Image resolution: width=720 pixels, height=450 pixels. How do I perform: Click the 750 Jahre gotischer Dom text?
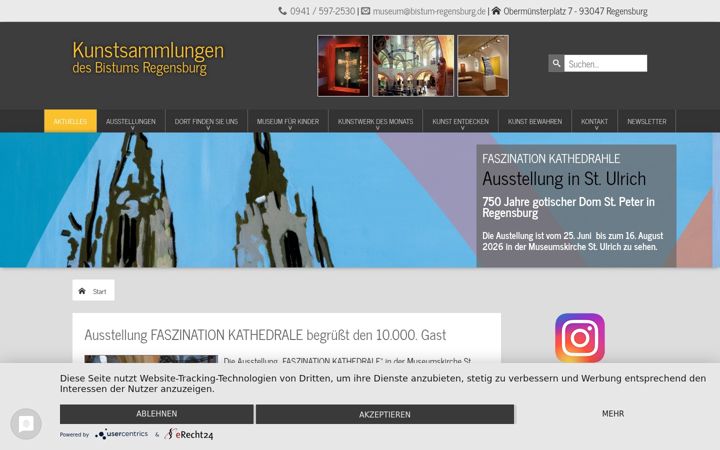(568, 207)
